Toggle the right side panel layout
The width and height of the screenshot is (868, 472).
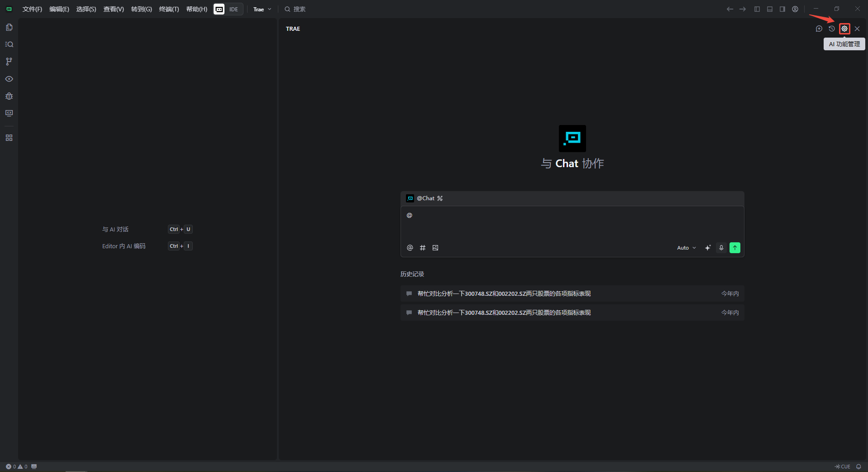782,9
